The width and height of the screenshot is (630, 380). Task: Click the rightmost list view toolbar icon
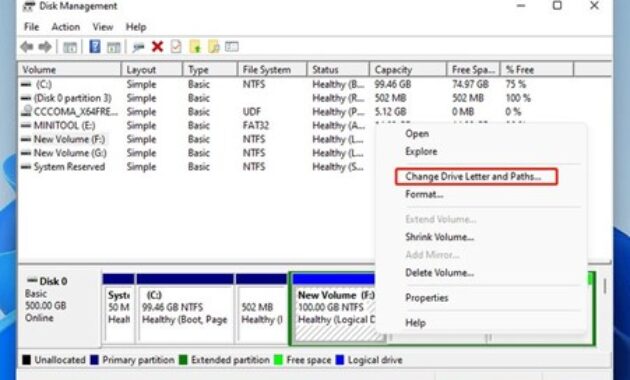click(232, 47)
